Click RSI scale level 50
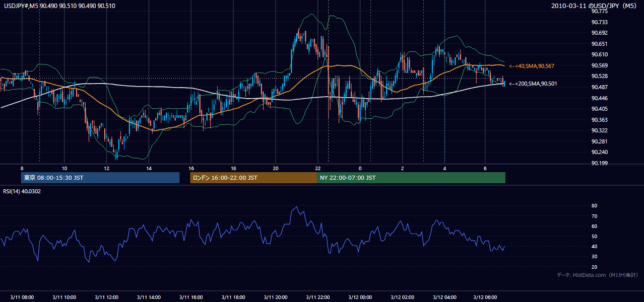Viewport: 644px width, 302px height. 594,236
